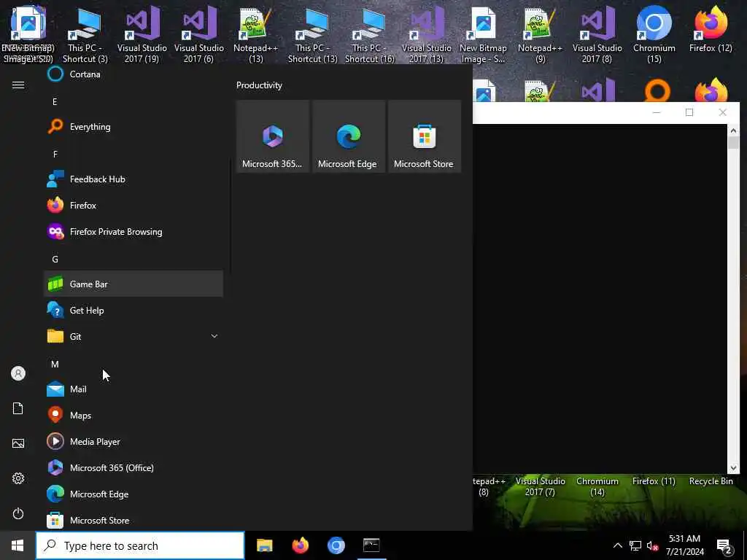This screenshot has width=747, height=560.
Task: Select Chromium (14) desktop icon label
Action: tap(597, 486)
